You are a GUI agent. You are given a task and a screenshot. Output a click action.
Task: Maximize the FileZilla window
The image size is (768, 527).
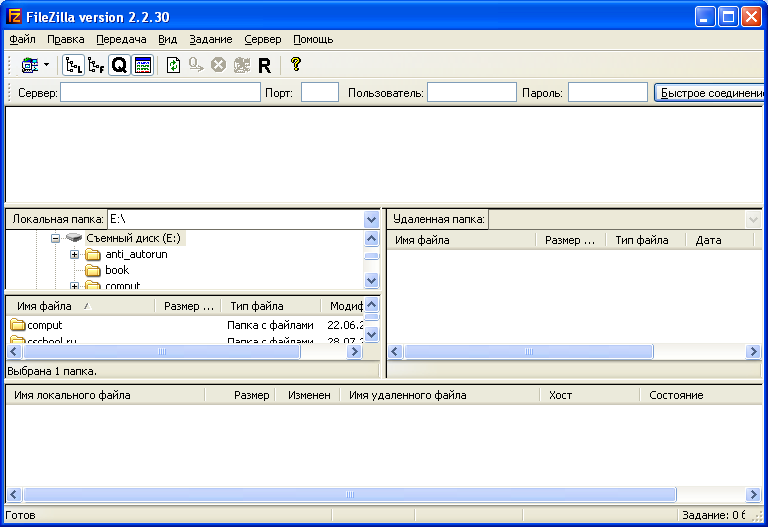[x=728, y=17]
